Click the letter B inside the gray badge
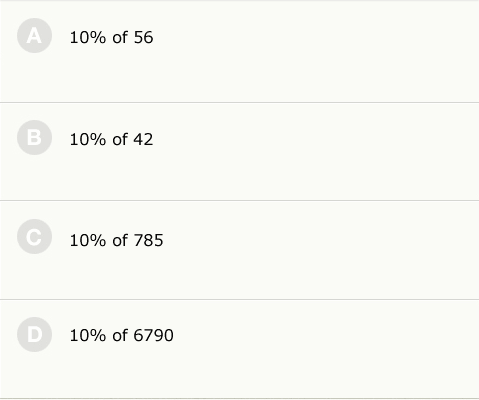The image size is (479, 400). [x=34, y=138]
